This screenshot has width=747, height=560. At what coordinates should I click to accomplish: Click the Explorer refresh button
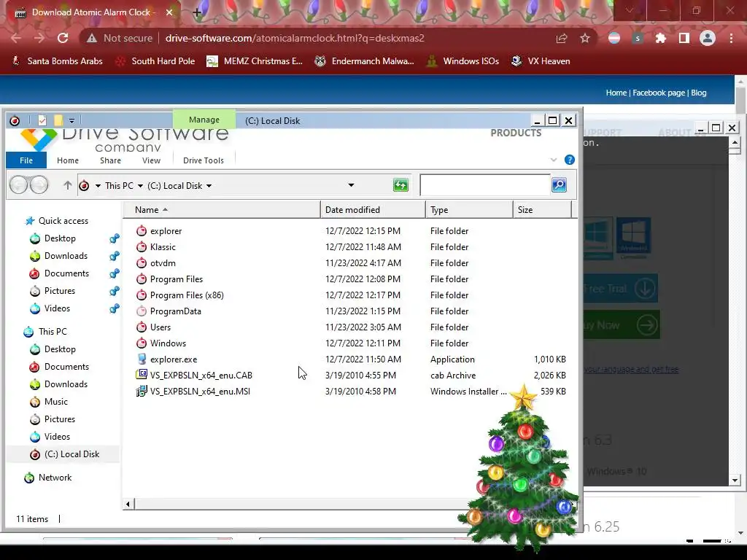(x=400, y=184)
